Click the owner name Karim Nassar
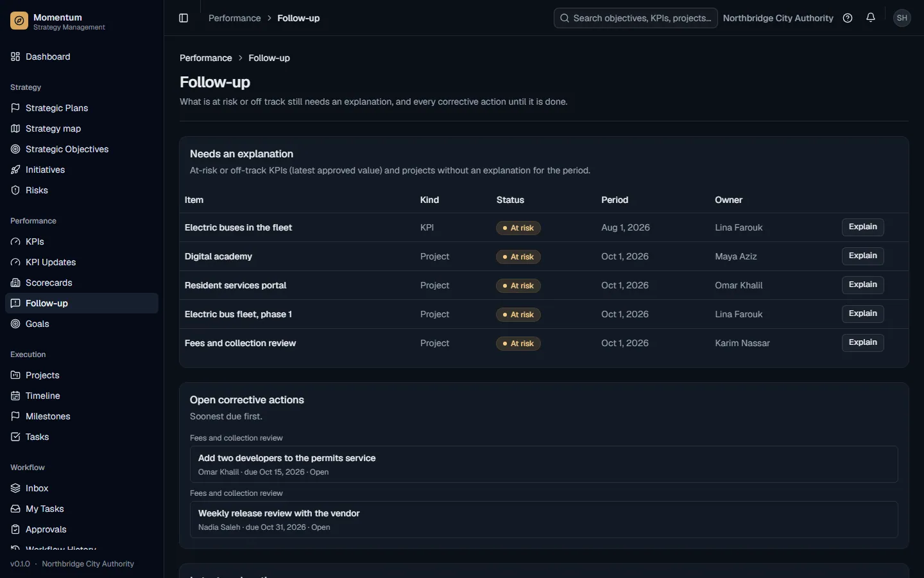The height and width of the screenshot is (578, 924). tap(742, 343)
